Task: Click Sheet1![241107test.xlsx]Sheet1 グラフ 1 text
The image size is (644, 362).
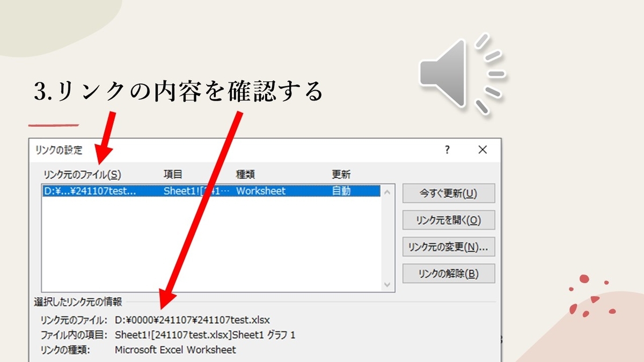Action: point(205,335)
